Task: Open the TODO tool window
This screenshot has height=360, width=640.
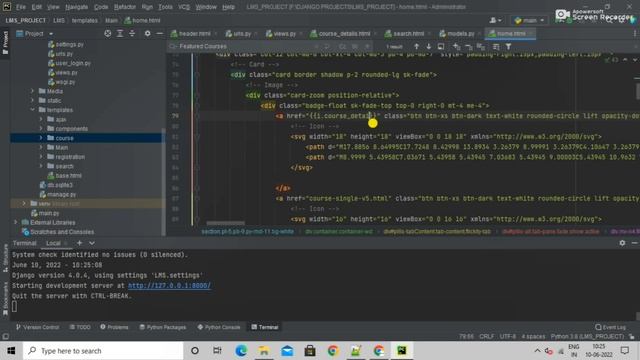Action: coord(80,327)
